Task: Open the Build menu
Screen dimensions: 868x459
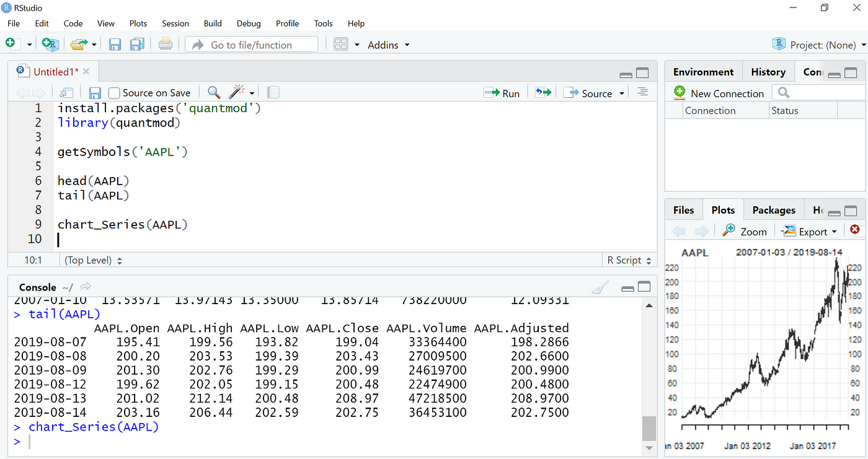Action: pyautogui.click(x=213, y=24)
